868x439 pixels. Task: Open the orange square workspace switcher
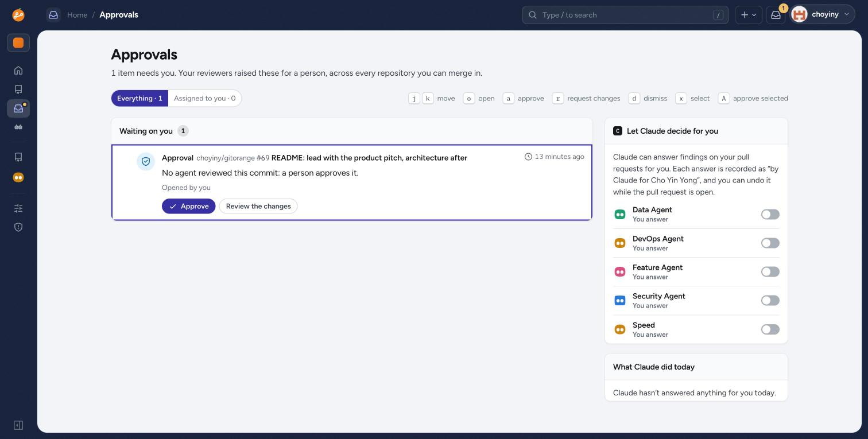tap(18, 43)
